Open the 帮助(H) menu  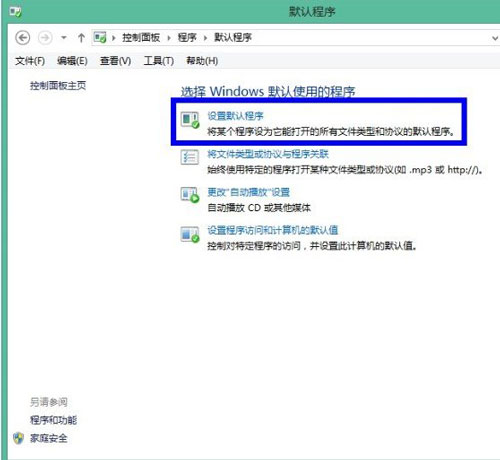tap(202, 61)
